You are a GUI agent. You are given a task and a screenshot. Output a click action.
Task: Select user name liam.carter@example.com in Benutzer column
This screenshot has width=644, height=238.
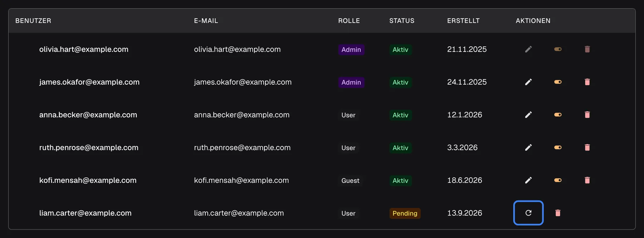pos(85,213)
